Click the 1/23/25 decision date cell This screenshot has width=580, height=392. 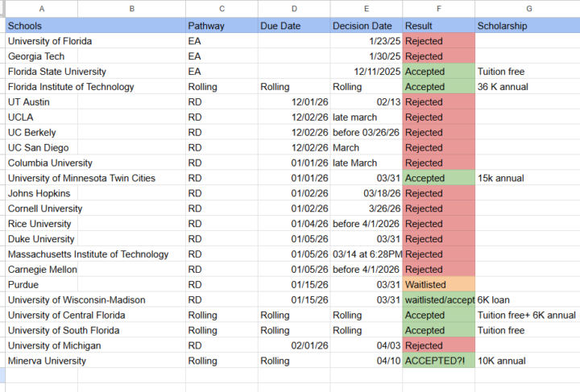(367, 41)
